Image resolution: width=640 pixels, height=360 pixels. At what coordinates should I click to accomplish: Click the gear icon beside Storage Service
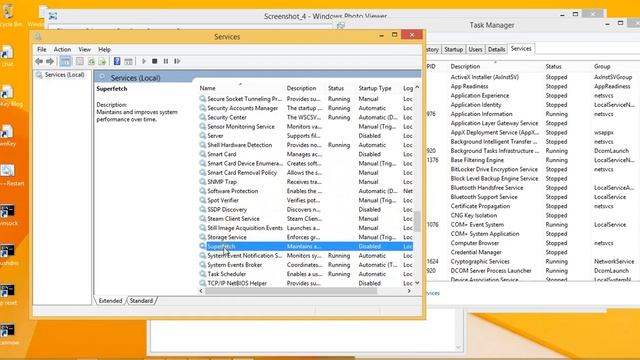pos(202,237)
